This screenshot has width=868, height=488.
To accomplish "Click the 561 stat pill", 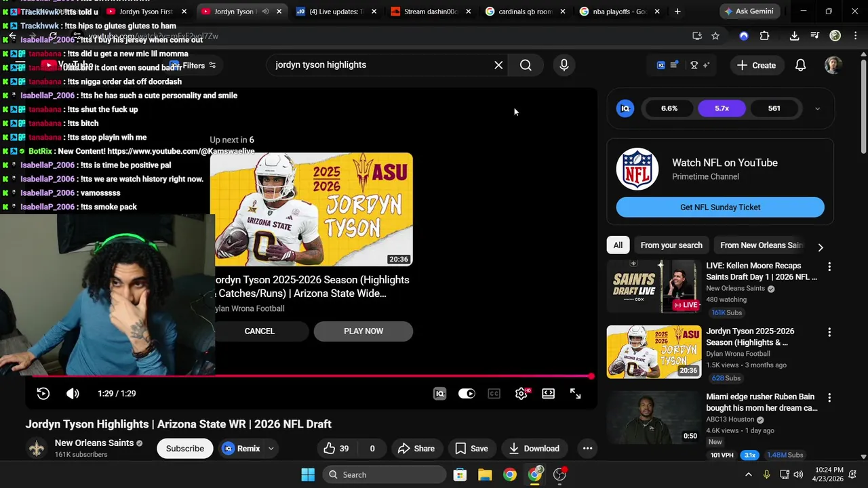I will [774, 108].
